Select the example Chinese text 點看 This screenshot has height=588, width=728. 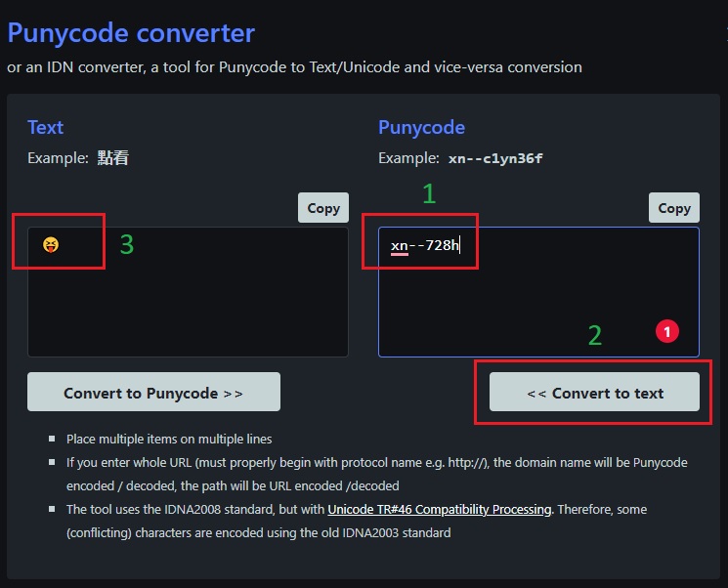[113, 157]
